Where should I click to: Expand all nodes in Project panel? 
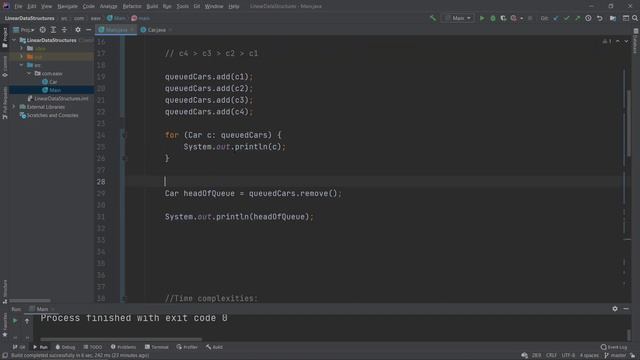pyautogui.click(x=53, y=30)
